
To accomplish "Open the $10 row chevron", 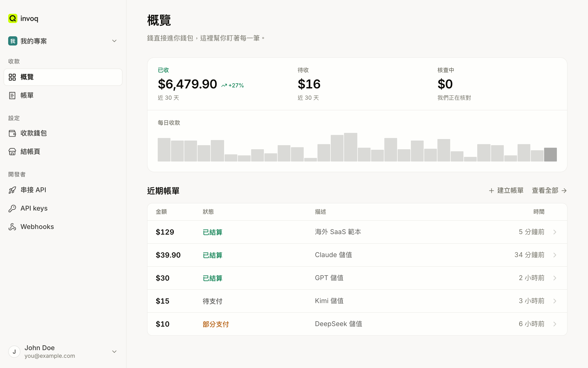I will [555, 324].
